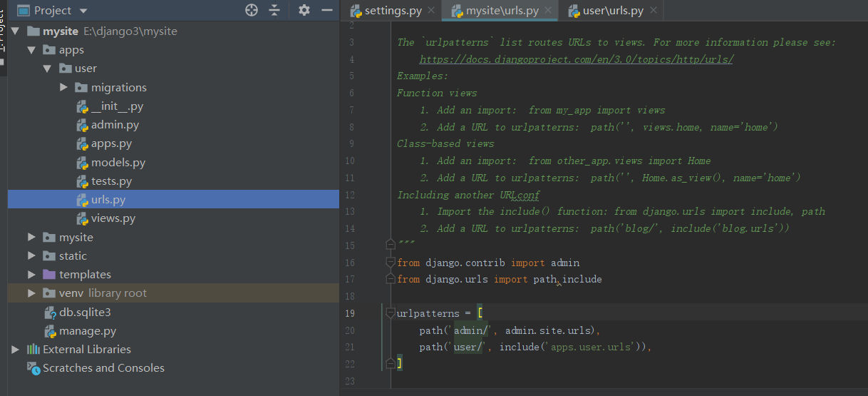Click Scratches and Consoles icon
Screen dimensions: 868x396
[x=33, y=367]
